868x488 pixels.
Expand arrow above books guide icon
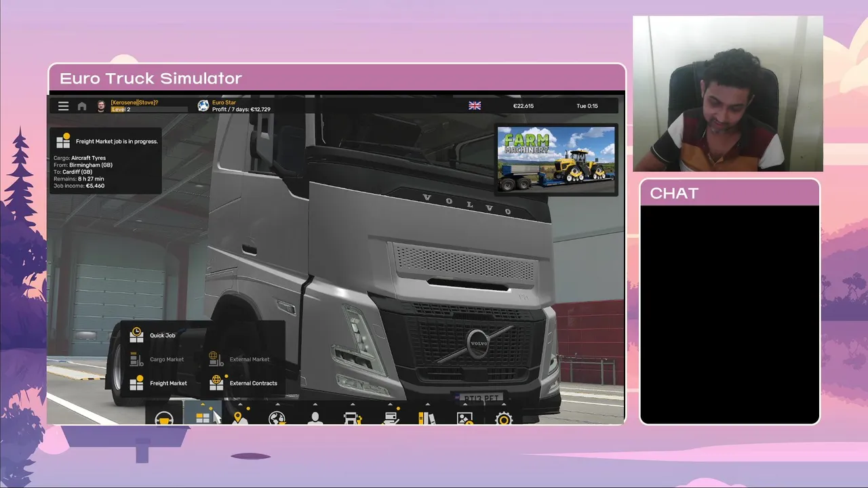click(427, 405)
